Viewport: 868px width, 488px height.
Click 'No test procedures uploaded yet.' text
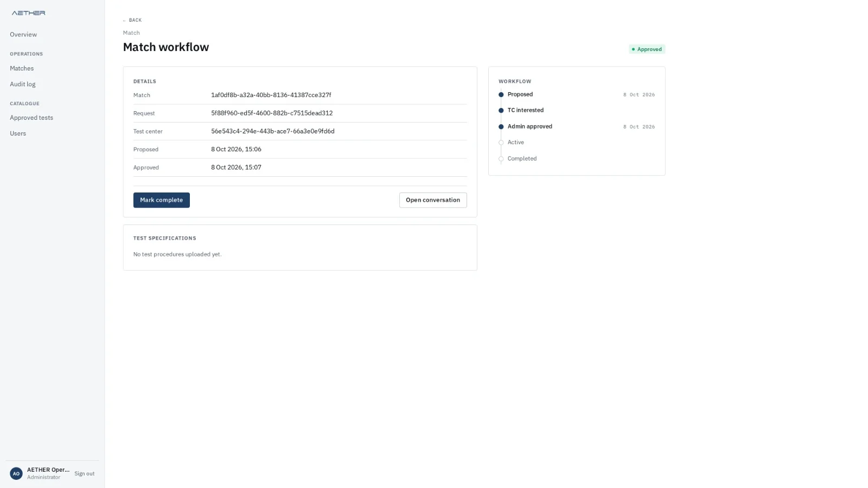coord(177,254)
